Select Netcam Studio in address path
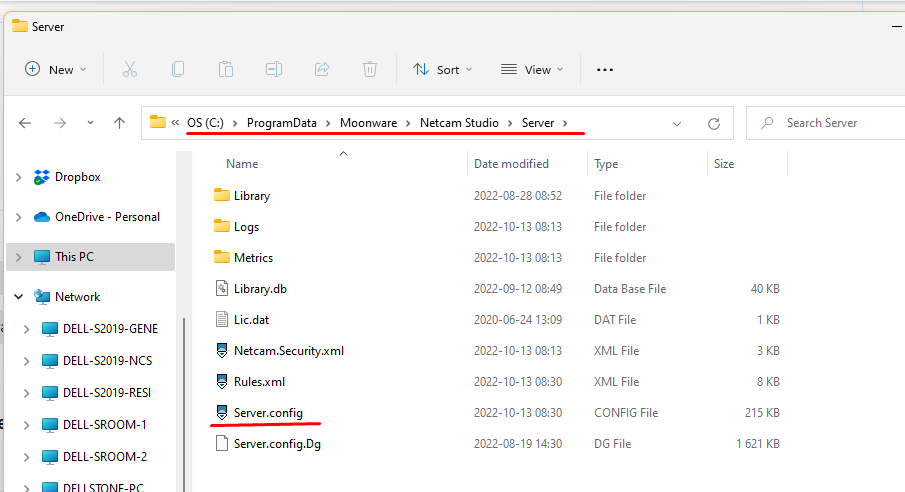Viewport: 905px width, 492px height. coord(459,123)
